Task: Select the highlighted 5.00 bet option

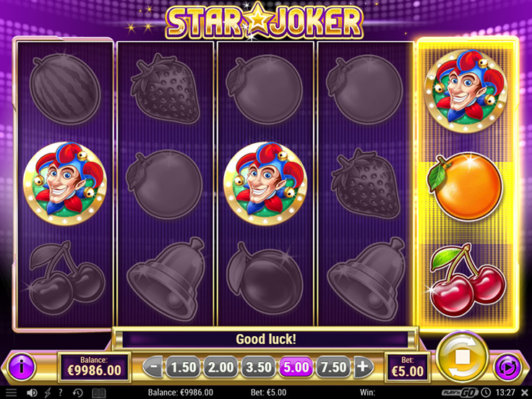Action: pyautogui.click(x=296, y=366)
